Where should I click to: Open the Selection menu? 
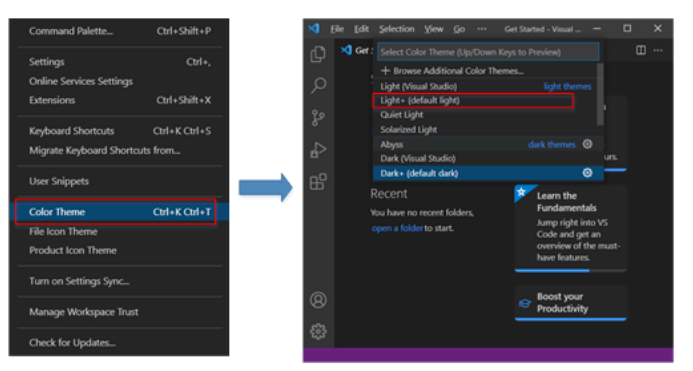[x=396, y=29]
